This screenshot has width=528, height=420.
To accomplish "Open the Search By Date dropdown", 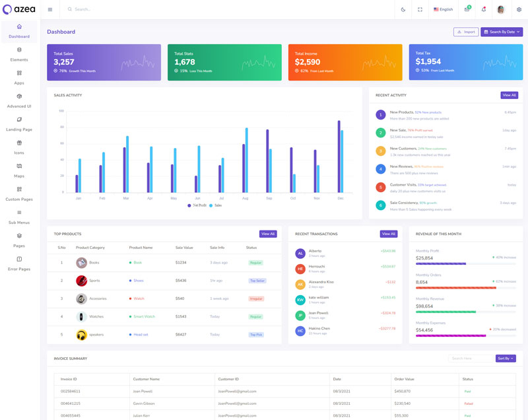I will click(502, 32).
